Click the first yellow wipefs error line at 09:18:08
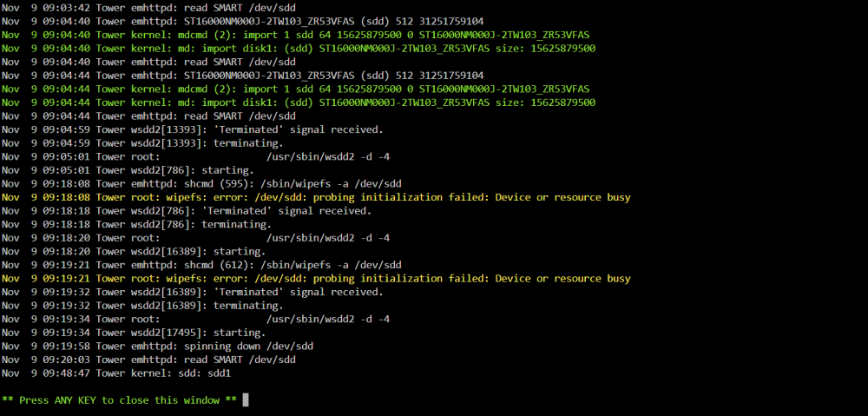Image resolution: width=868 pixels, height=416 pixels. pyautogui.click(x=316, y=197)
